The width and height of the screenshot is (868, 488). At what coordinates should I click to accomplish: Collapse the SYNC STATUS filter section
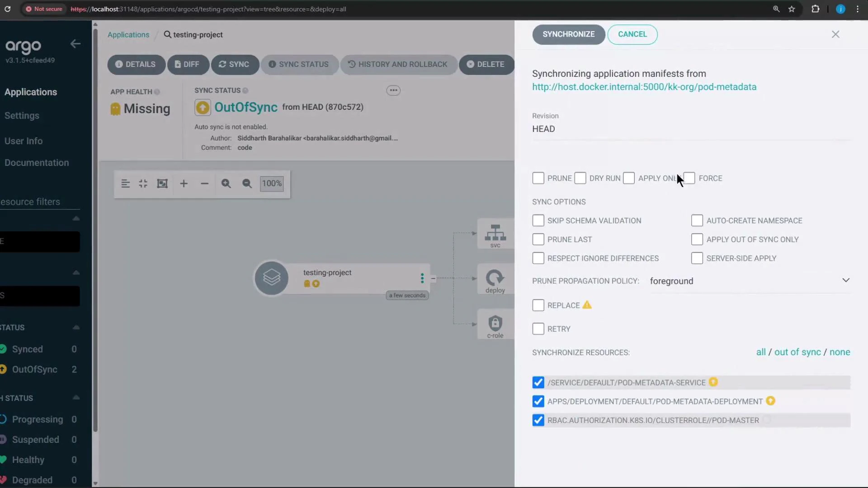(76, 327)
